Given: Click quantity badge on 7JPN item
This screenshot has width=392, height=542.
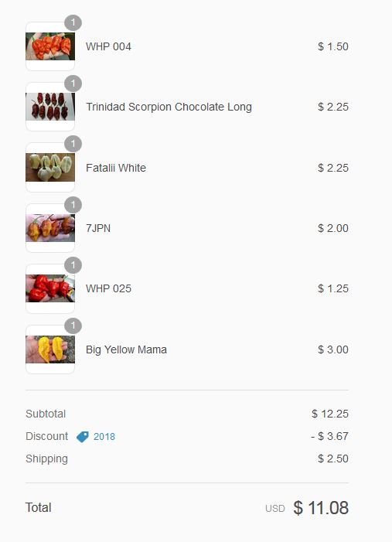Looking at the screenshot, I should coord(73,205).
